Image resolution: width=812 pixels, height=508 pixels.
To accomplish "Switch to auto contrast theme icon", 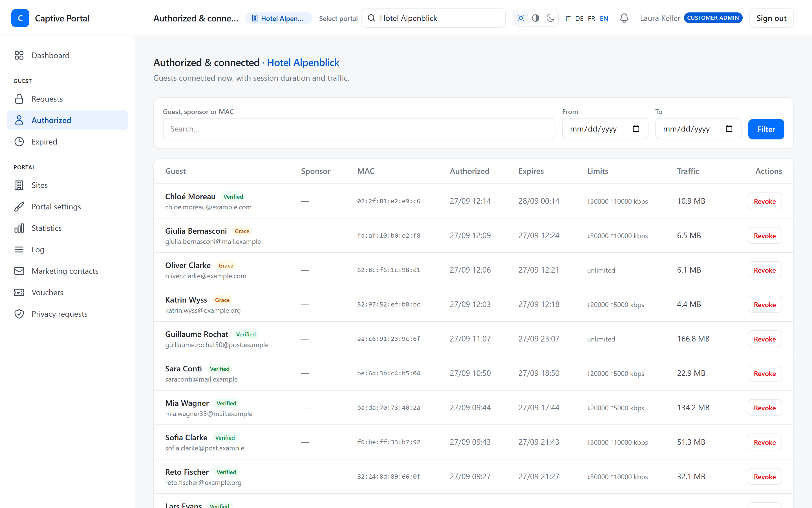I will click(535, 18).
